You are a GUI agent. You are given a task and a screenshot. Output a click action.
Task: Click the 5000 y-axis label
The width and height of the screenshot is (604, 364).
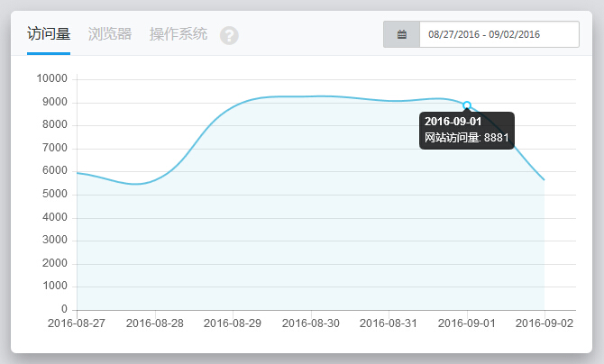coord(54,195)
